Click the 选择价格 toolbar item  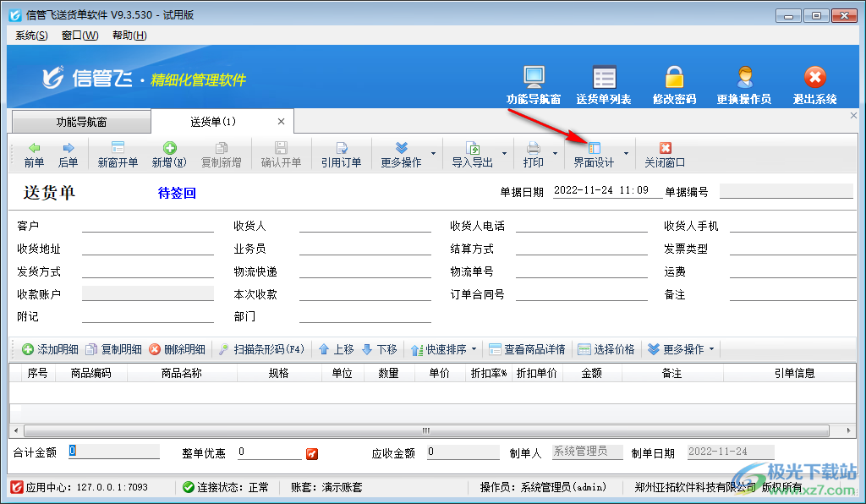[x=606, y=349]
